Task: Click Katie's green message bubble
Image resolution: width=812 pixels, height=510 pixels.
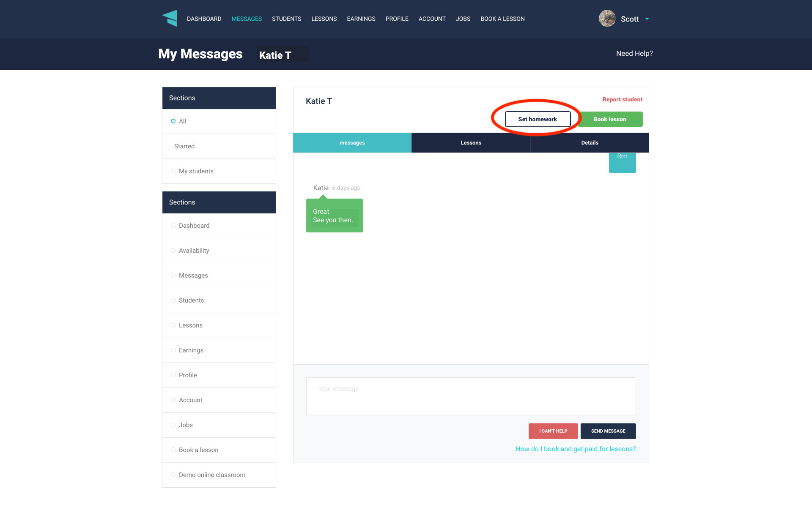Action: 335,215
